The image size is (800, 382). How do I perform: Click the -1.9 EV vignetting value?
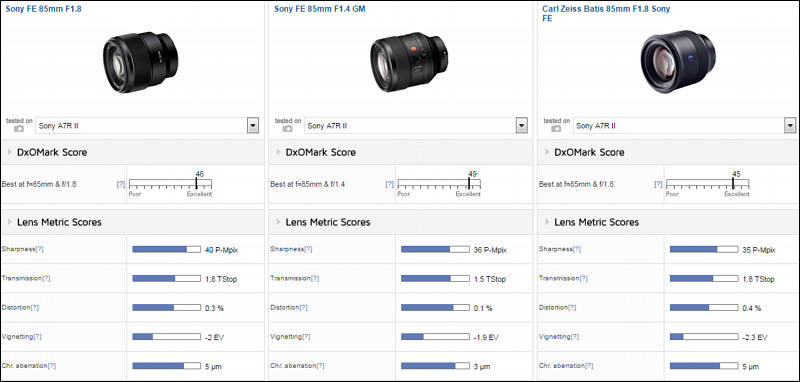click(486, 337)
